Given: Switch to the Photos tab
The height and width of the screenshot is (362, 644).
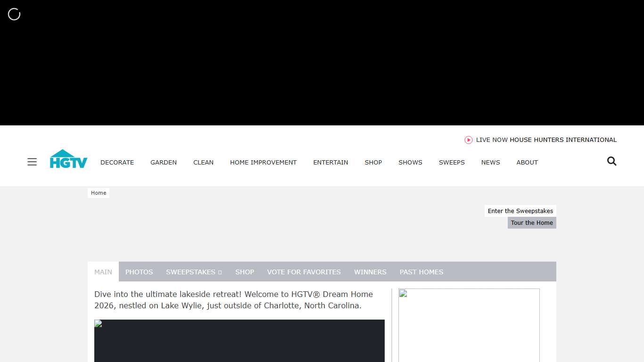Looking at the screenshot, I should point(139,272).
